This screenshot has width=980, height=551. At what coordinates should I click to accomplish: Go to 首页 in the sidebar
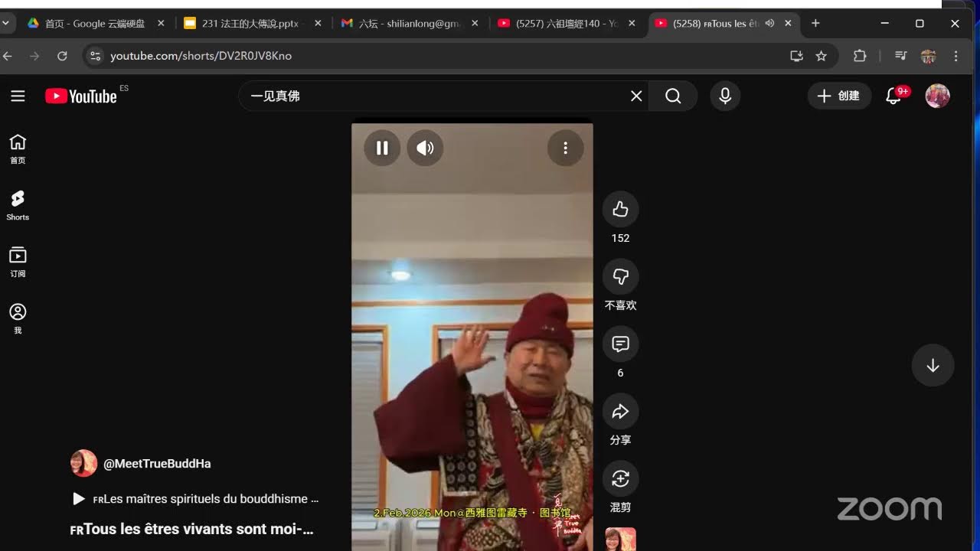pos(18,148)
